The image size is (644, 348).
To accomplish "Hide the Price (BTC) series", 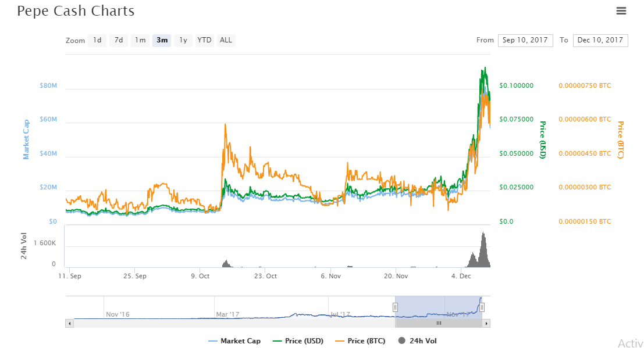I will (360, 341).
